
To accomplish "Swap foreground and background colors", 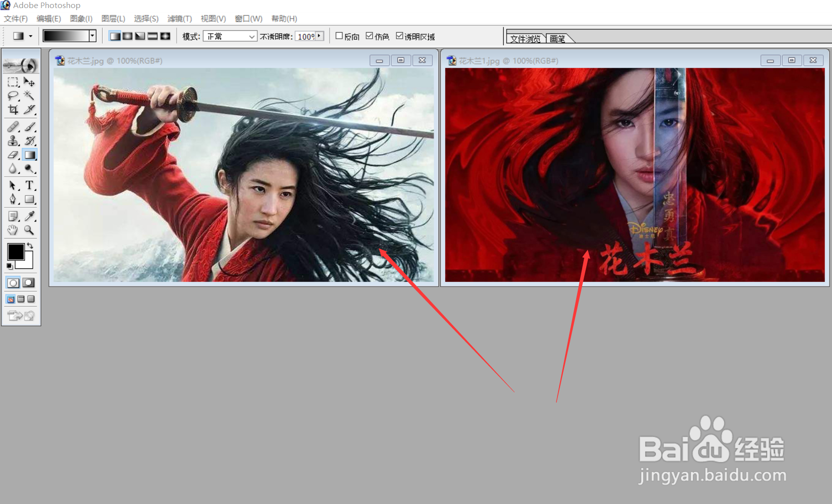I will coord(30,246).
